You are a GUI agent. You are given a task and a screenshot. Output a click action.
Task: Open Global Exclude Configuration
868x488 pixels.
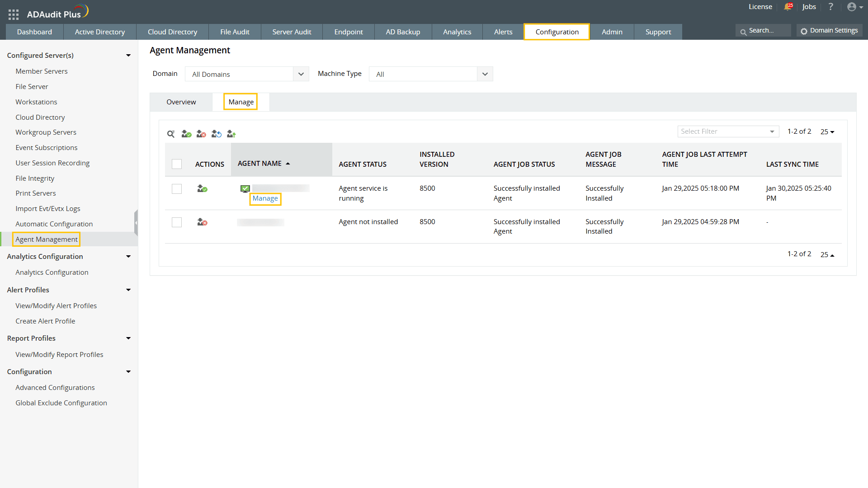pos(61,403)
